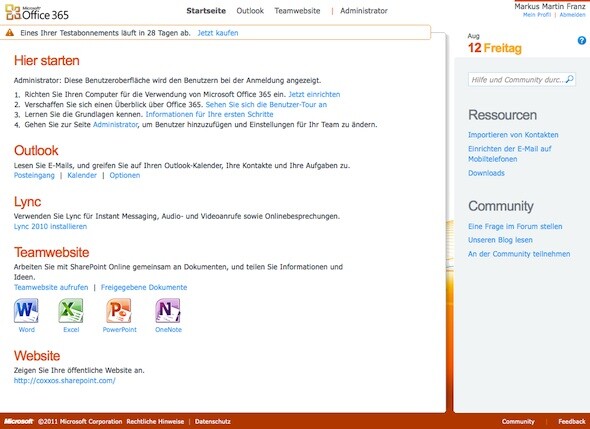Viewport: 590px width, 429px height.
Task: Open Freigegebene Dokumente link
Action: tap(144, 287)
